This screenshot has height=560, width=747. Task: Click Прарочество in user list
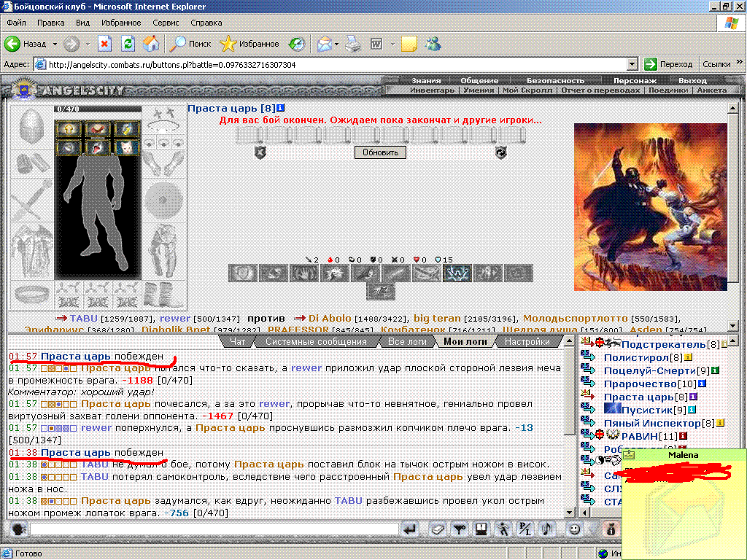[640, 384]
